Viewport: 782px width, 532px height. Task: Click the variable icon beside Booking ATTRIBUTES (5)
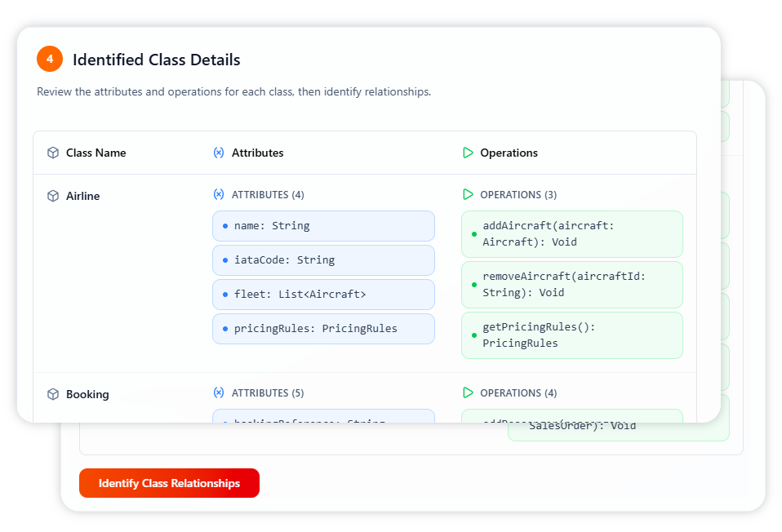218,392
